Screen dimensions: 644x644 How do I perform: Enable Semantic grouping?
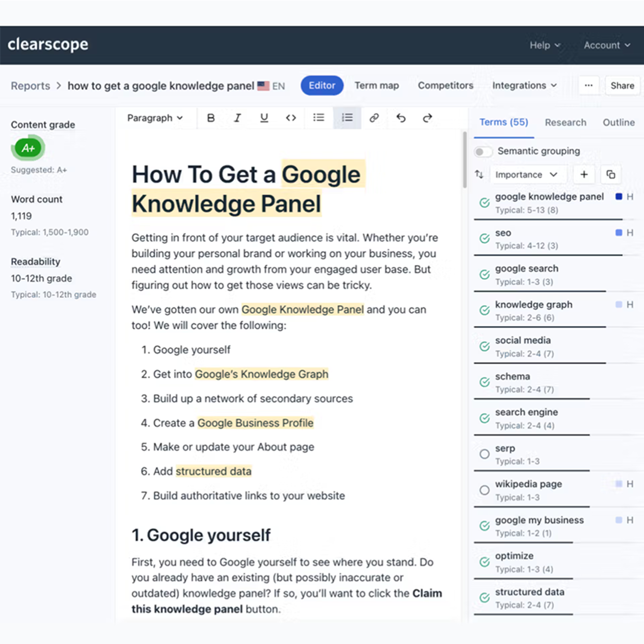[x=483, y=152]
